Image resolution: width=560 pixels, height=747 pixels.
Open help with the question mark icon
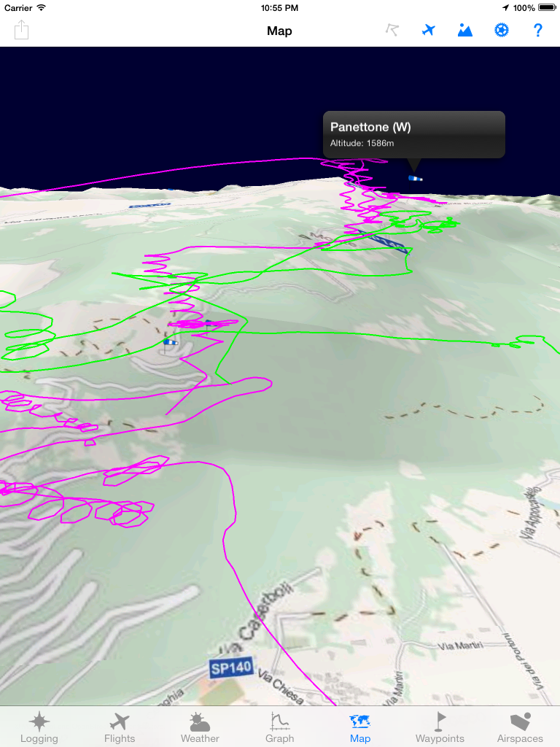[537, 31]
